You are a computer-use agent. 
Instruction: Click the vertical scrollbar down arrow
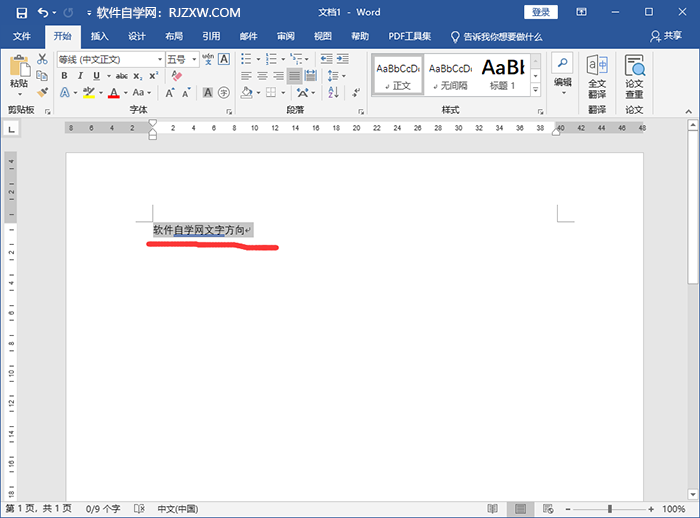[692, 494]
